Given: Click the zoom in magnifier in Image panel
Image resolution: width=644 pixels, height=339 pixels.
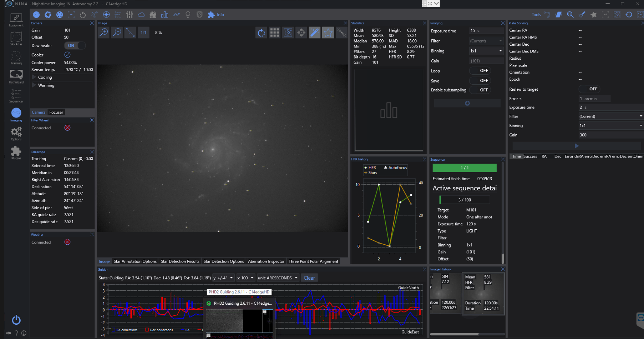Looking at the screenshot, I should pyautogui.click(x=103, y=33).
